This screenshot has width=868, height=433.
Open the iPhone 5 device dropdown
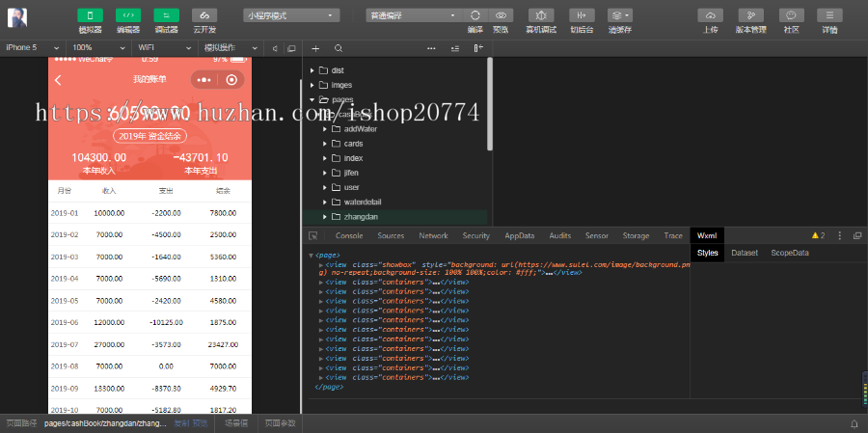click(x=33, y=47)
